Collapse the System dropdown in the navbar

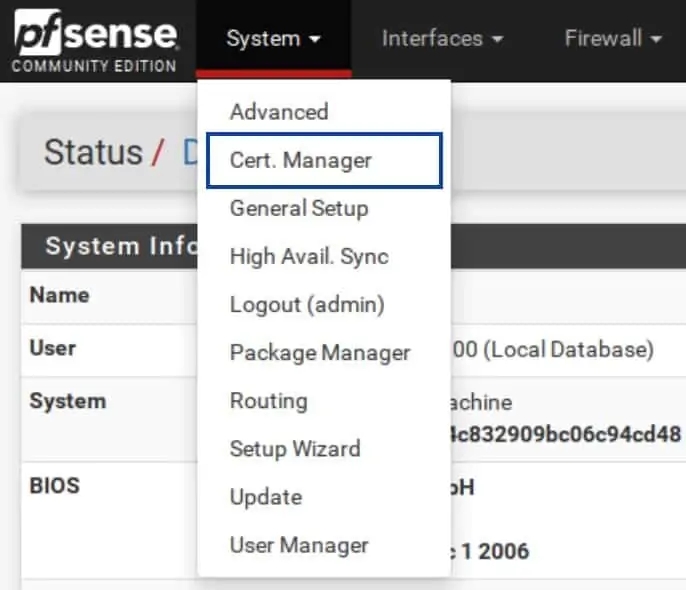tap(273, 39)
